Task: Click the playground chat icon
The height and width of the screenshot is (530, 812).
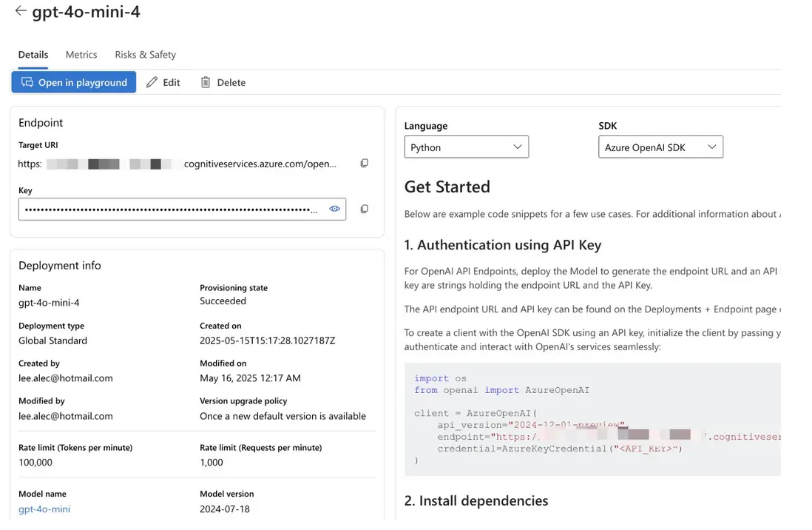Action: [27, 82]
